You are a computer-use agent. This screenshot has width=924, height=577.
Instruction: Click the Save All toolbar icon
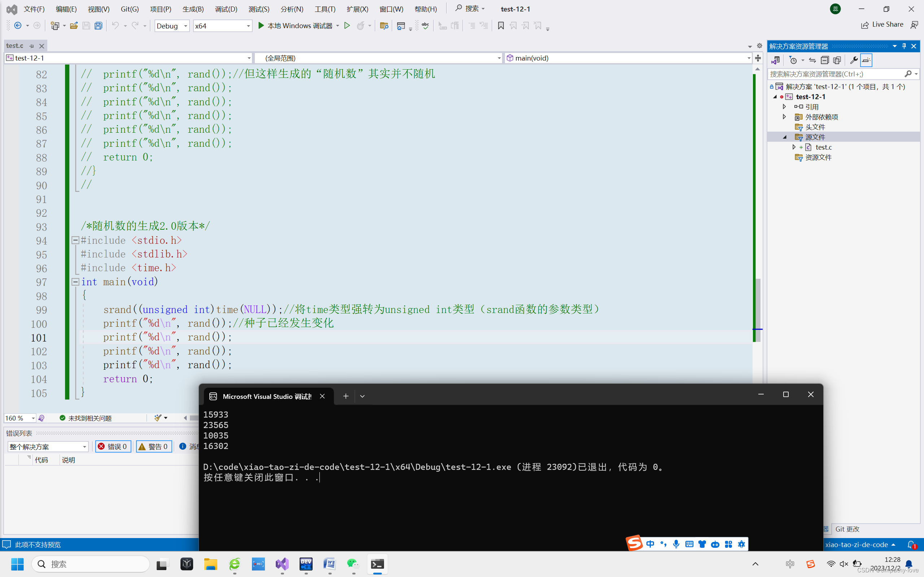pos(99,26)
